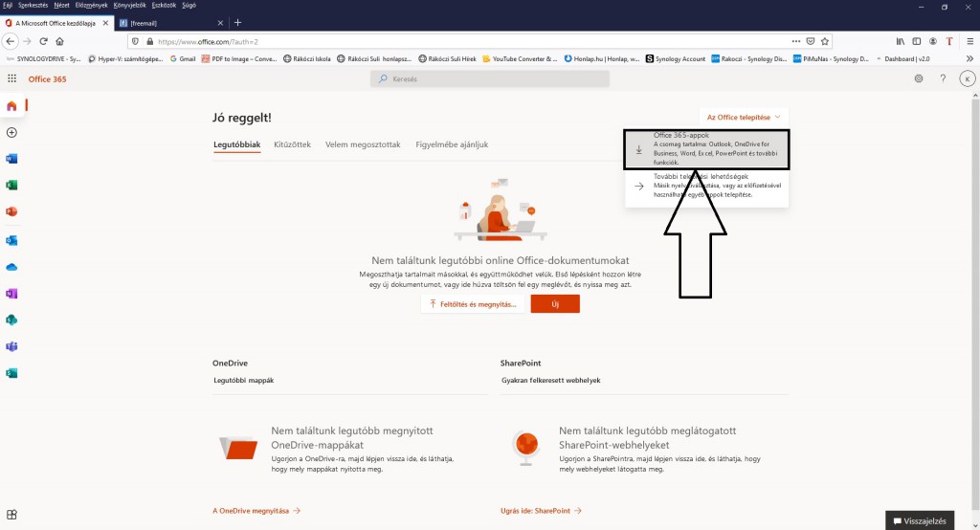Viewport: 980px width, 530px height.
Task: Open the Office 365 app launcher grid
Action: (11, 78)
